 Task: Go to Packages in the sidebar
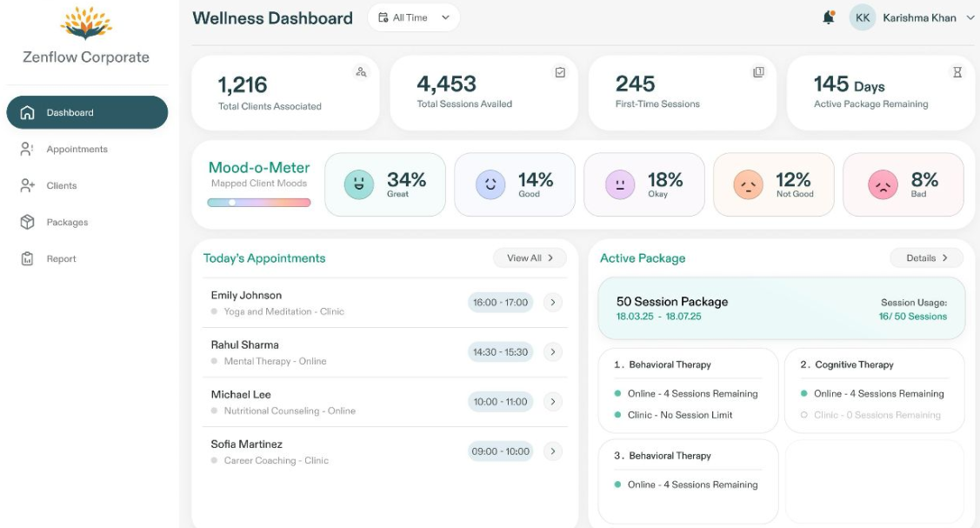pyautogui.click(x=67, y=223)
